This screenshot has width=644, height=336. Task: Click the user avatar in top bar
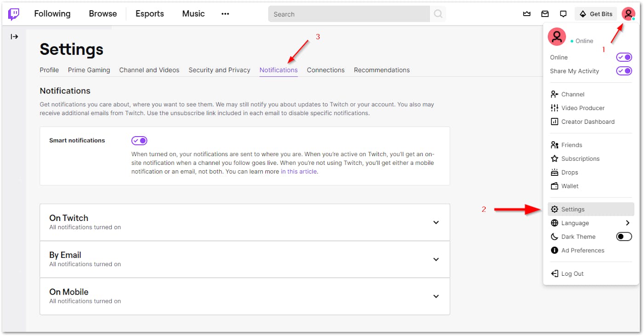pos(628,14)
